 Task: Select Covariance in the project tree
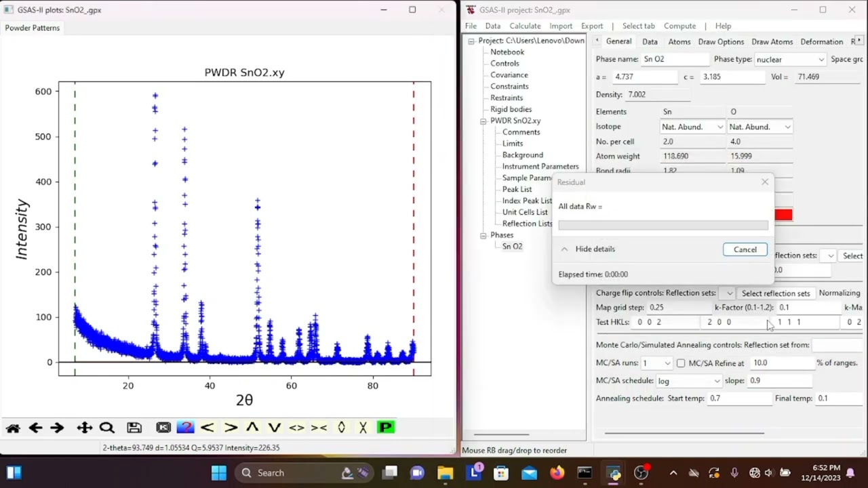tap(509, 75)
